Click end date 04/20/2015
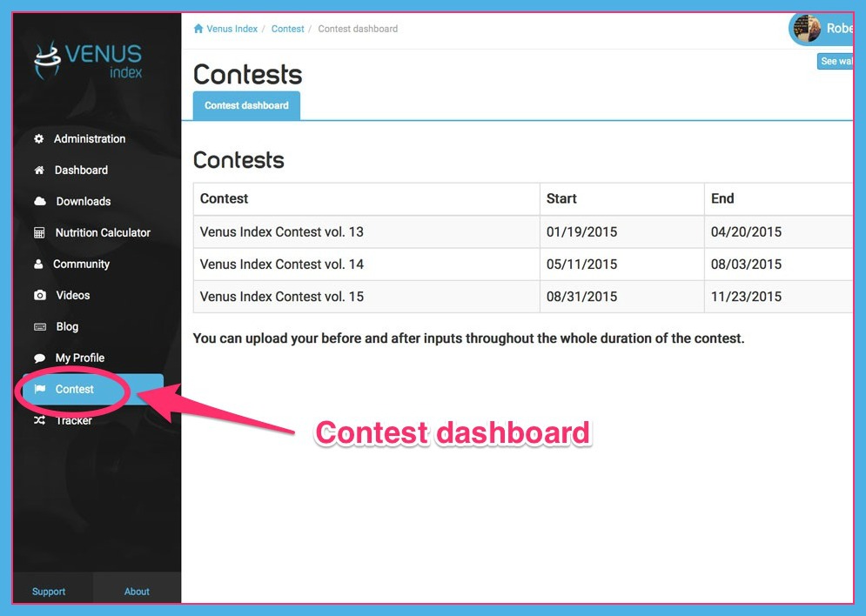Viewport: 866px width, 616px height. point(746,231)
